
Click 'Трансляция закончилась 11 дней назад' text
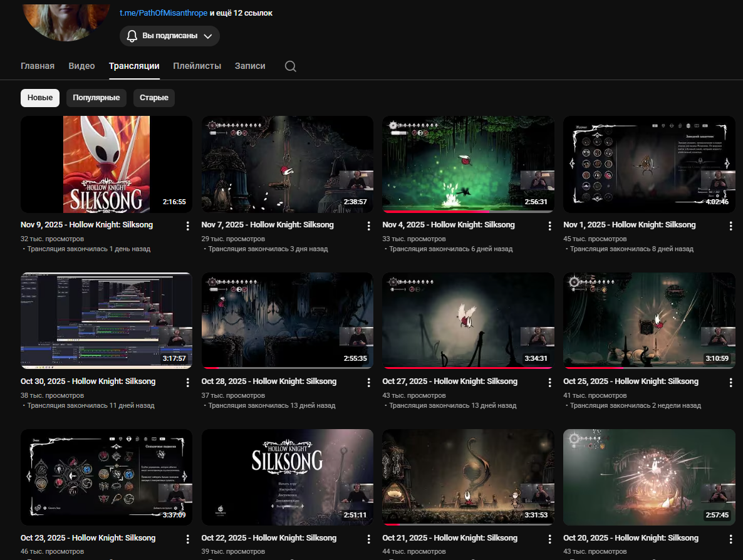click(91, 405)
